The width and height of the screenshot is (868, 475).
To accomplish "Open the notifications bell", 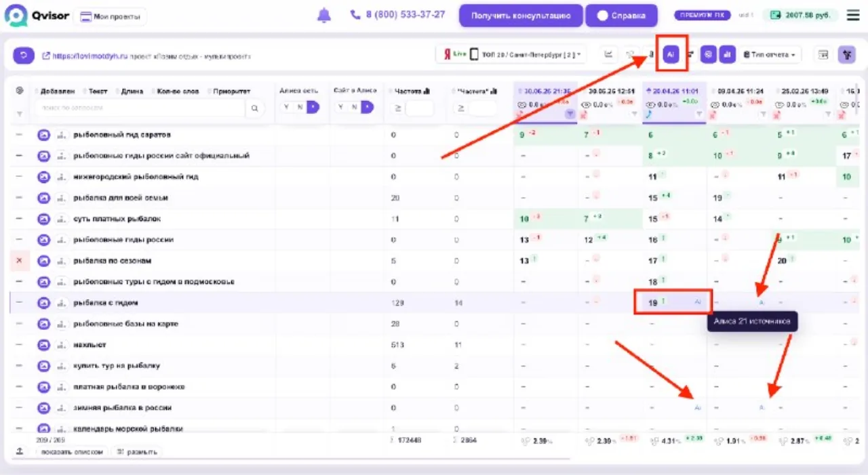I will click(324, 15).
